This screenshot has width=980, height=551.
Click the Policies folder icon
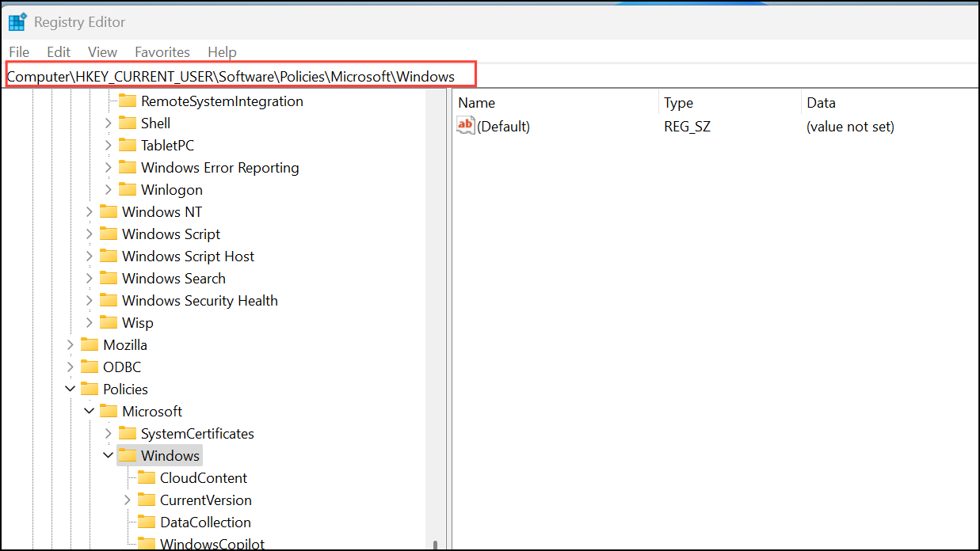coord(90,389)
